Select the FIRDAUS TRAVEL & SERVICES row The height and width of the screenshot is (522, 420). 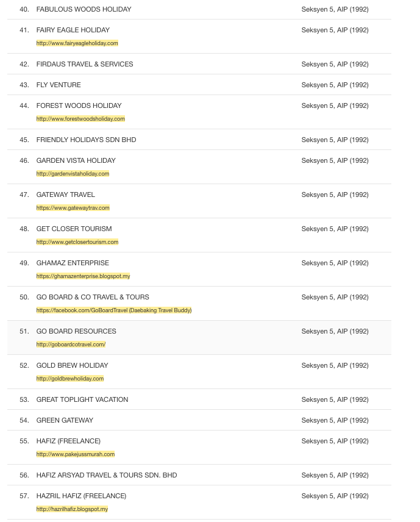84,64
